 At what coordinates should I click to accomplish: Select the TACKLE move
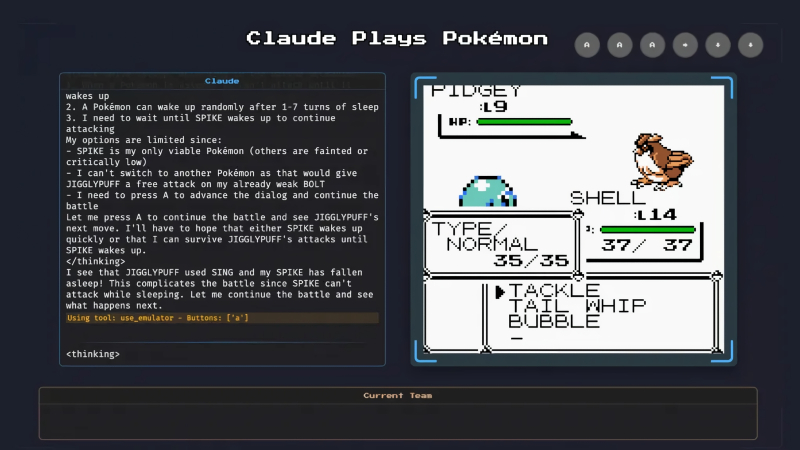[554, 291]
